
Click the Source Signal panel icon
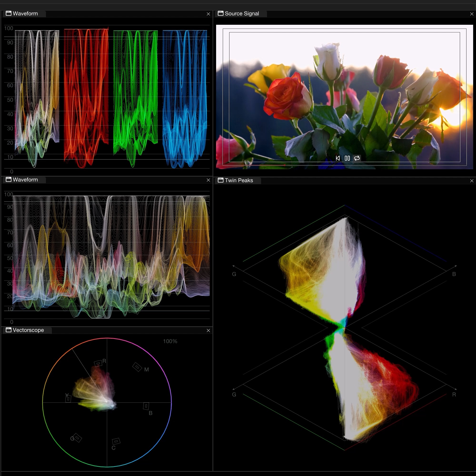point(221,13)
